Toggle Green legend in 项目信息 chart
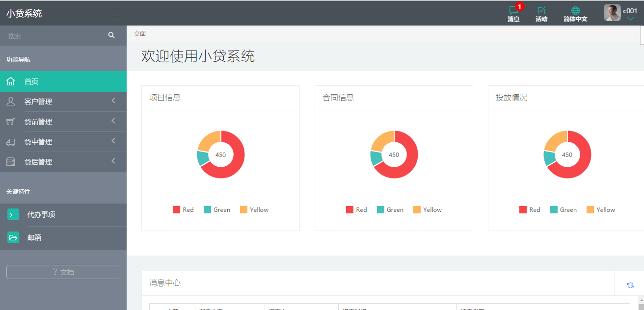The height and width of the screenshot is (310, 644). coord(217,209)
